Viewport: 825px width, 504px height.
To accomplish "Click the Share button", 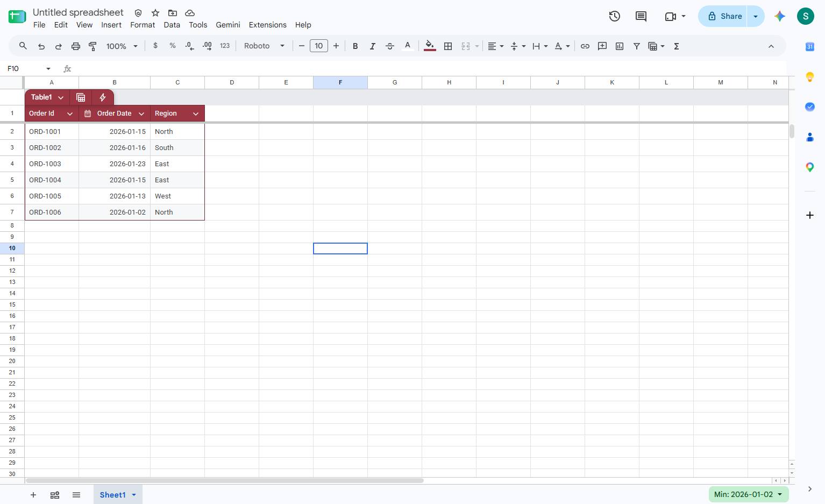I will coord(723,16).
